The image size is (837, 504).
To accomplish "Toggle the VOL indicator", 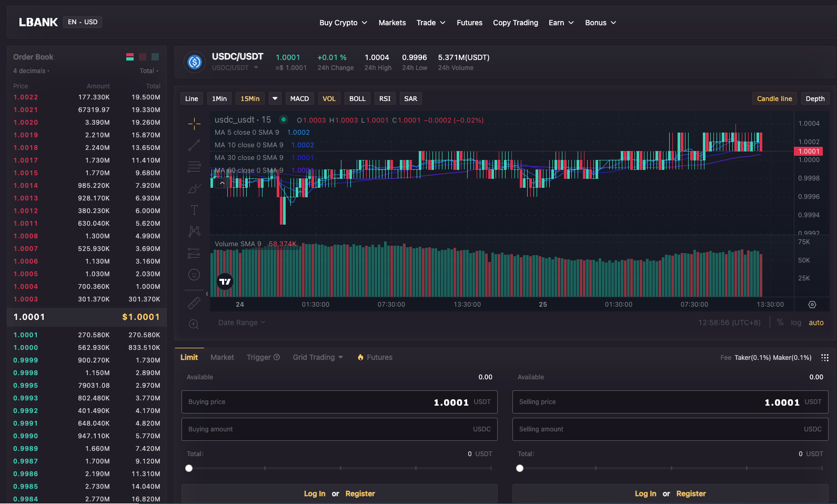I will (x=329, y=98).
